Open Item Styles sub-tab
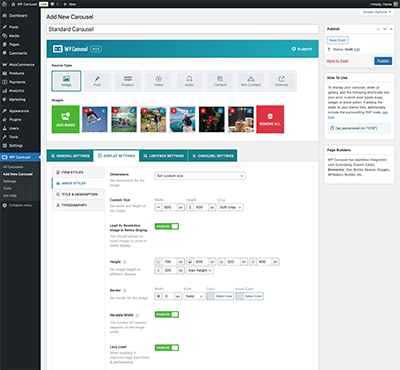The height and width of the screenshot is (370, 400). (78, 172)
